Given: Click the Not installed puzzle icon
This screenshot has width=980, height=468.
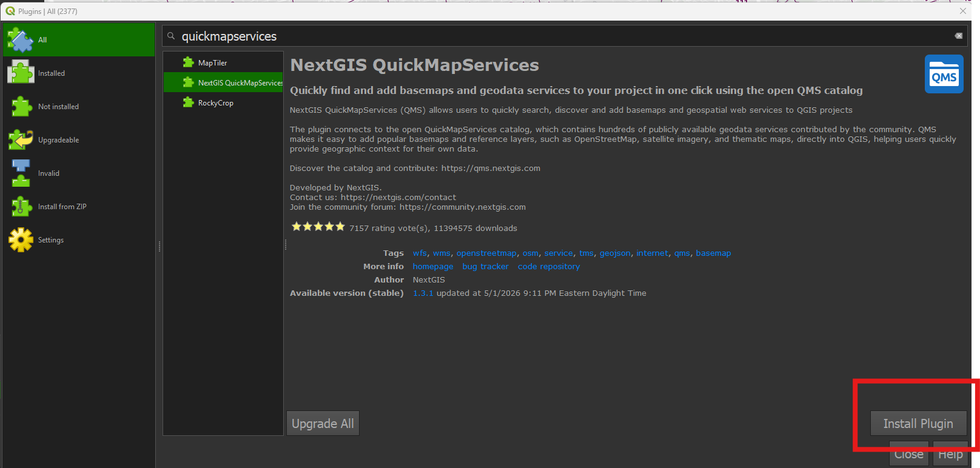Looking at the screenshot, I should coord(21,107).
